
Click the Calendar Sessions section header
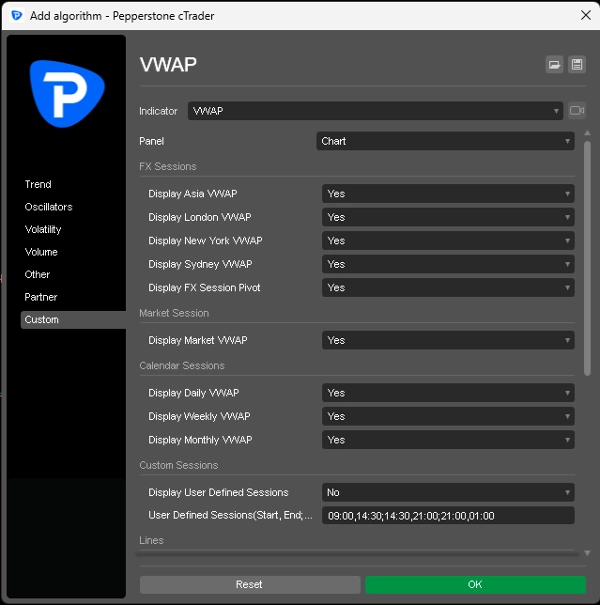point(182,365)
